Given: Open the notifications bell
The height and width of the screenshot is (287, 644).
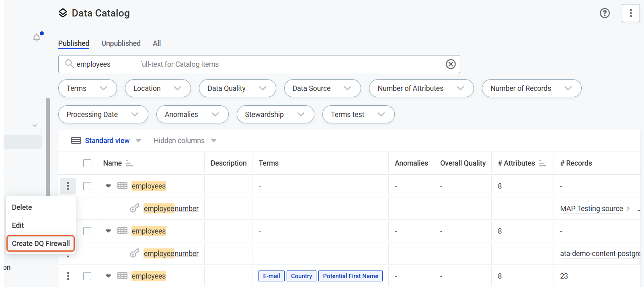Looking at the screenshot, I should pos(37,37).
